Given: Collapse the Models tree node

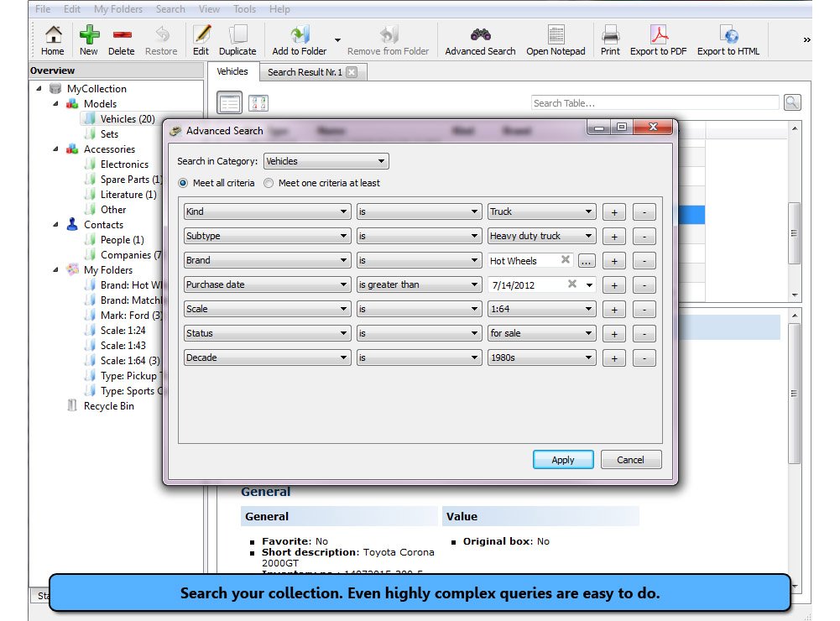Looking at the screenshot, I should [55, 103].
